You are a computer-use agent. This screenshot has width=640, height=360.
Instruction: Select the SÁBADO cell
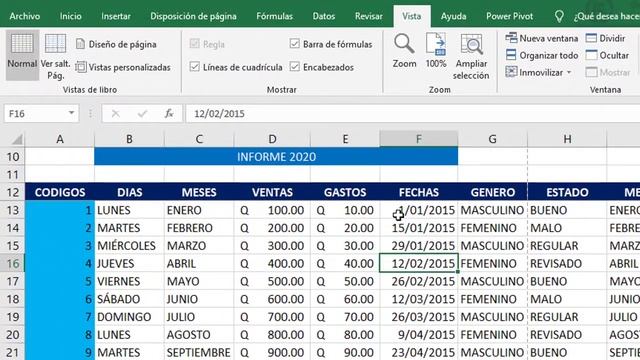pyautogui.click(x=129, y=299)
